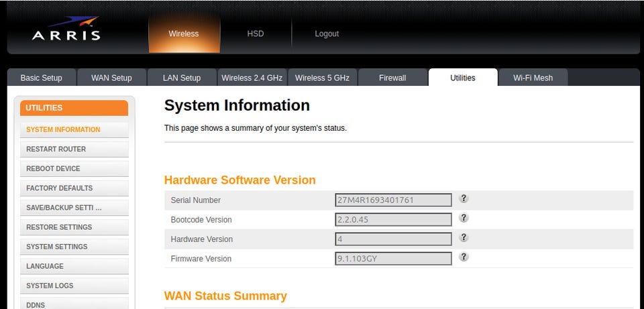Click 'This page shows a summary' description text
644x309 pixels.
coord(256,128)
